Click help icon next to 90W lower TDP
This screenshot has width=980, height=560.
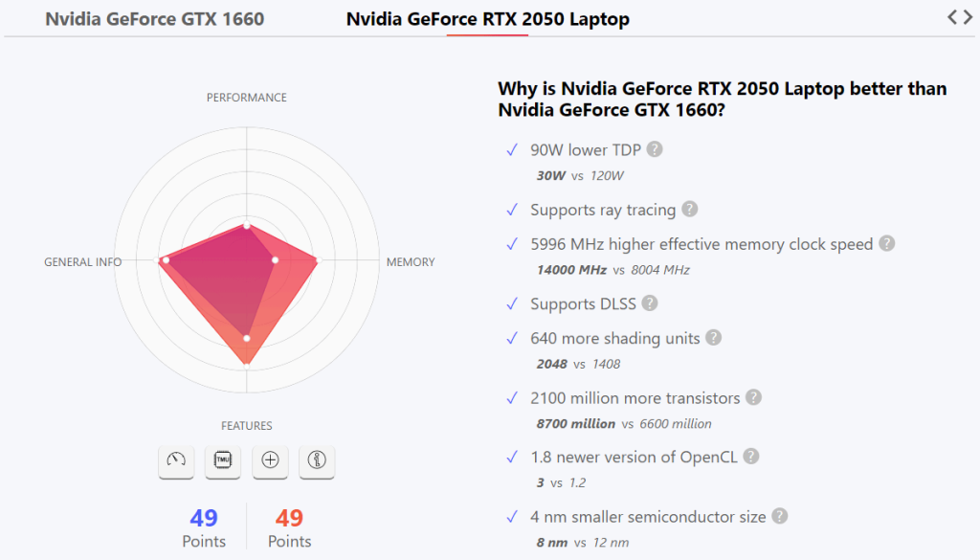pos(655,149)
